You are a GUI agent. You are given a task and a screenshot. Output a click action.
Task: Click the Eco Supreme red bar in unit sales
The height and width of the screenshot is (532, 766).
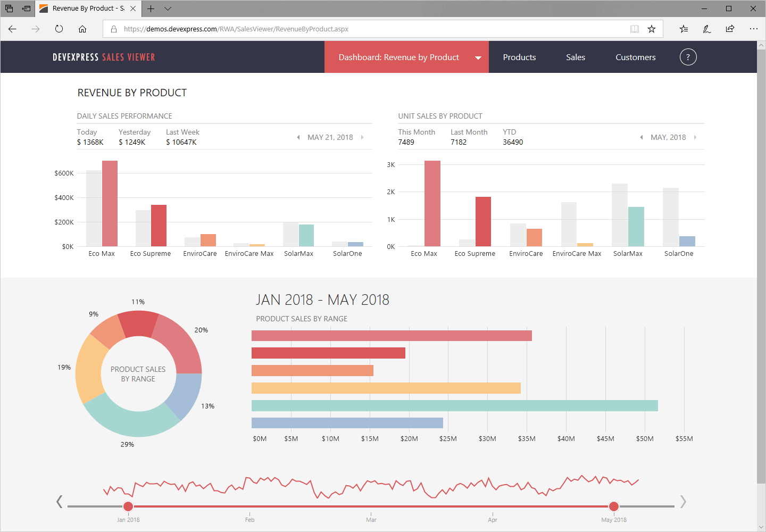click(x=483, y=221)
